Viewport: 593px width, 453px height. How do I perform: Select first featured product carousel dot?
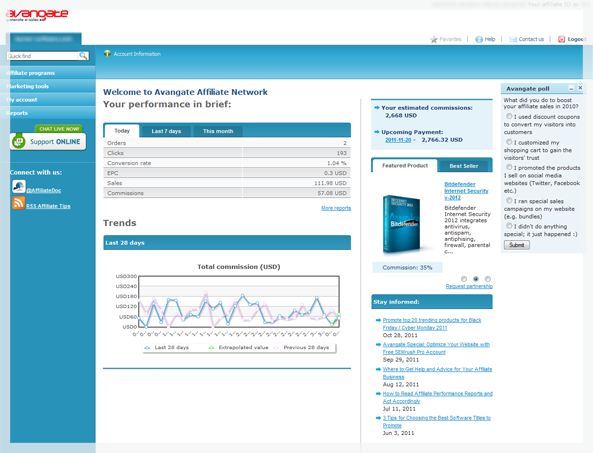464,279
